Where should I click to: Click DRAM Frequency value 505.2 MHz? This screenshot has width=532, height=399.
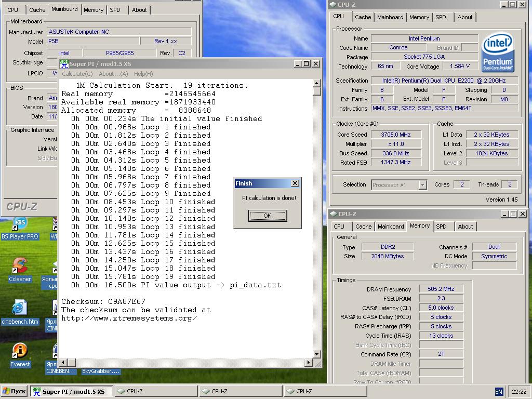(x=441, y=289)
